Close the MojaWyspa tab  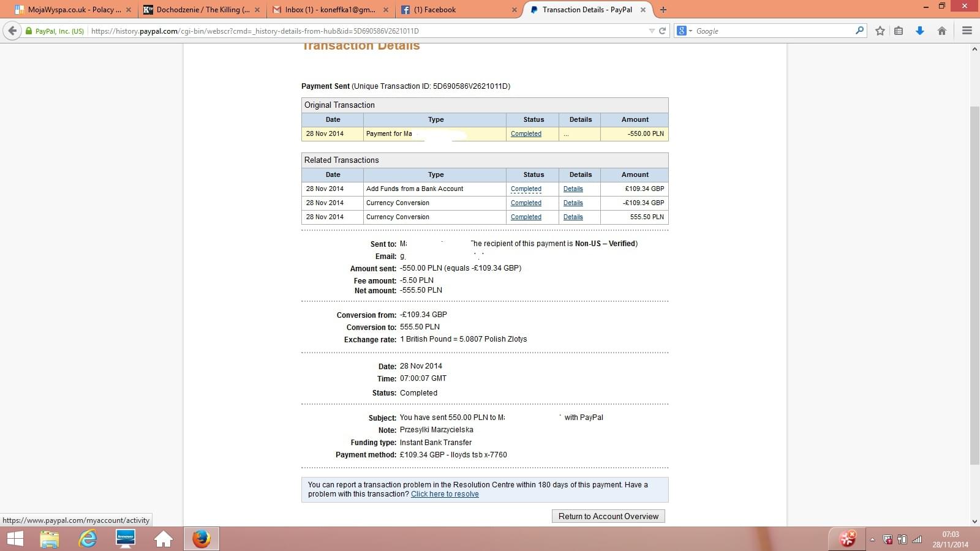click(x=128, y=10)
